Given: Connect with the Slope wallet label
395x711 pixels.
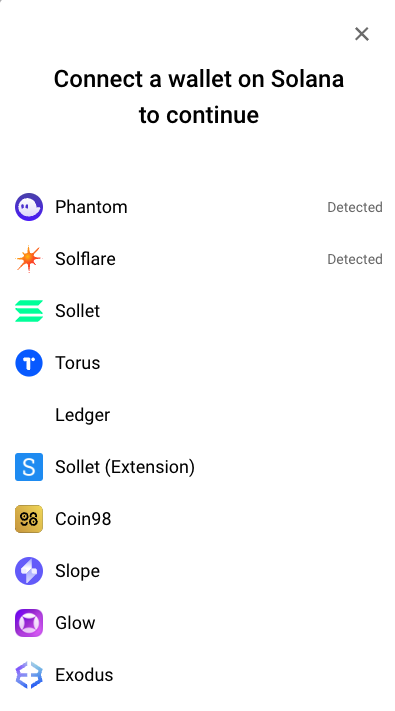Looking at the screenshot, I should (78, 571).
